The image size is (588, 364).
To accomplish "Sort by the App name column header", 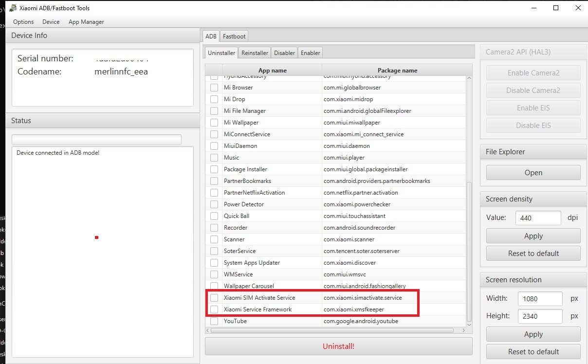I will pyautogui.click(x=273, y=71).
